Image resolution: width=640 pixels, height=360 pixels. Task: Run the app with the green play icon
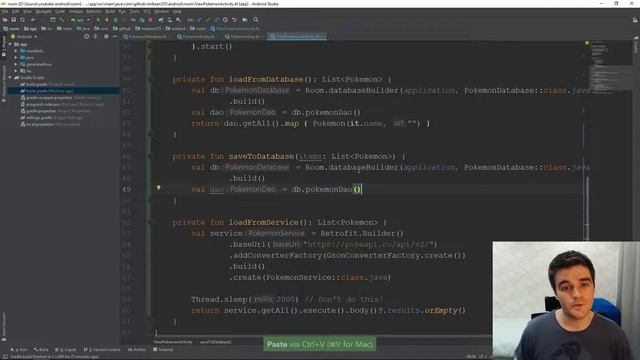[x=98, y=20]
